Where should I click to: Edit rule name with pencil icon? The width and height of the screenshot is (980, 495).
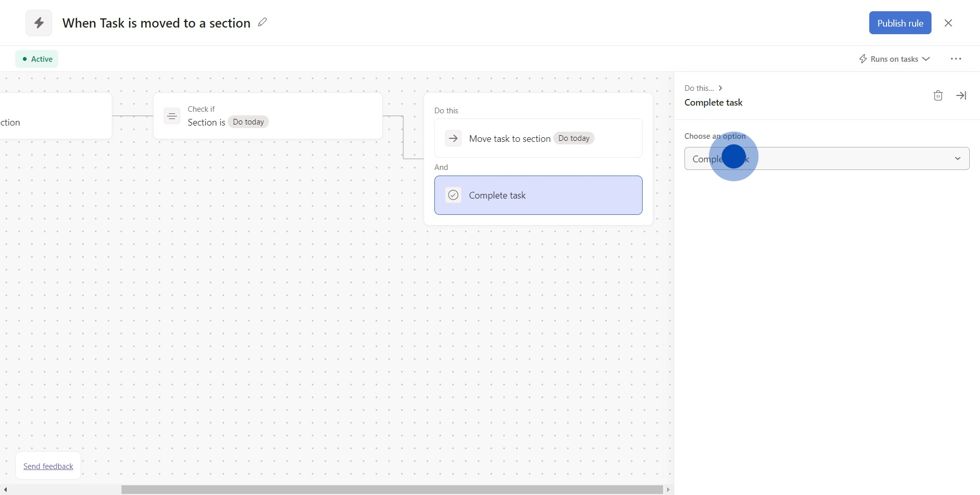pos(262,22)
